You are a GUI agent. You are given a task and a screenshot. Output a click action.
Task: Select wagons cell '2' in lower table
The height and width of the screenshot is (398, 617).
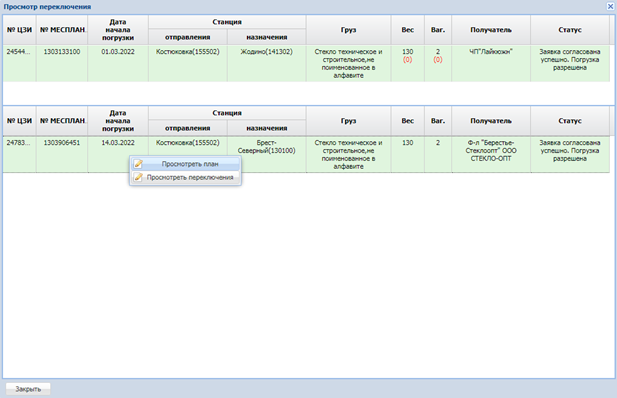coord(438,154)
